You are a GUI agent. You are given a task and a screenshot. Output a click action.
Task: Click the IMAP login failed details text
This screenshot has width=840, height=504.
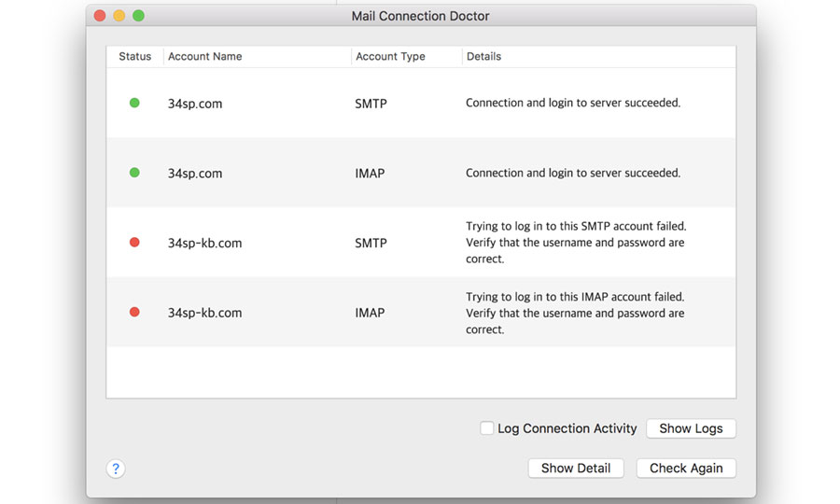tap(575, 313)
